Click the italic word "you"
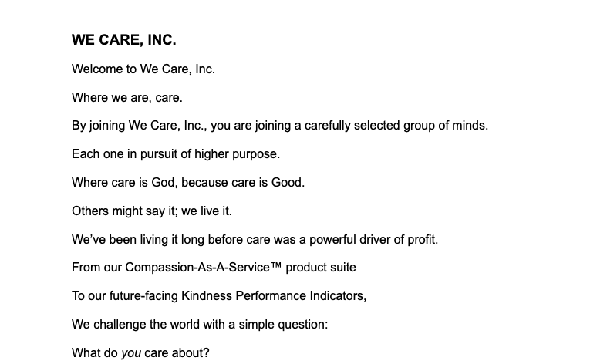This screenshot has height=364, width=607. (131, 353)
